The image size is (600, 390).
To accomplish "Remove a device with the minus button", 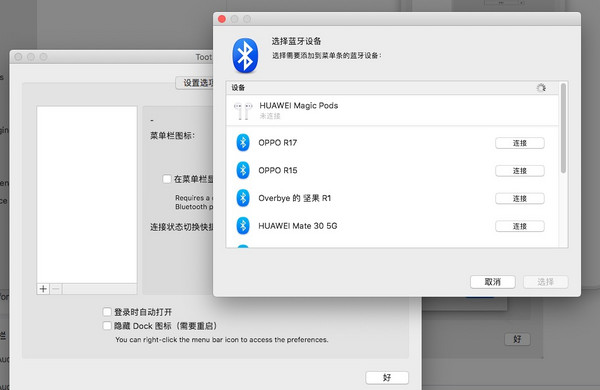I will 56,289.
